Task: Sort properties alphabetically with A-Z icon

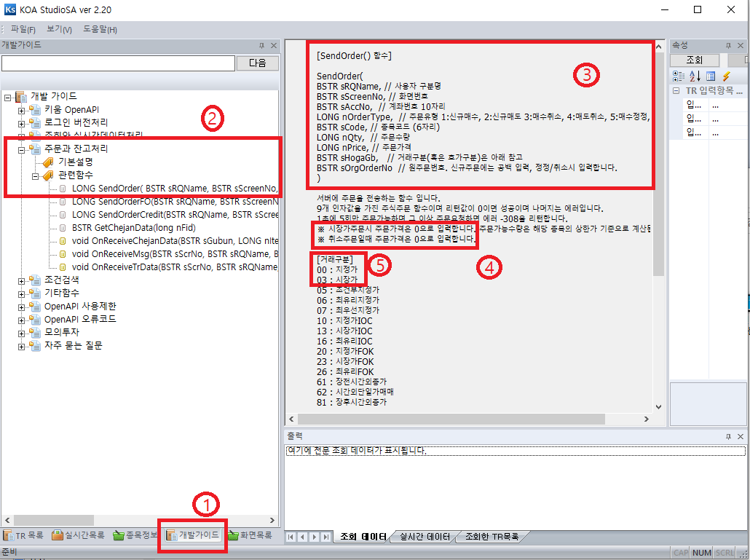Action: coord(695,76)
